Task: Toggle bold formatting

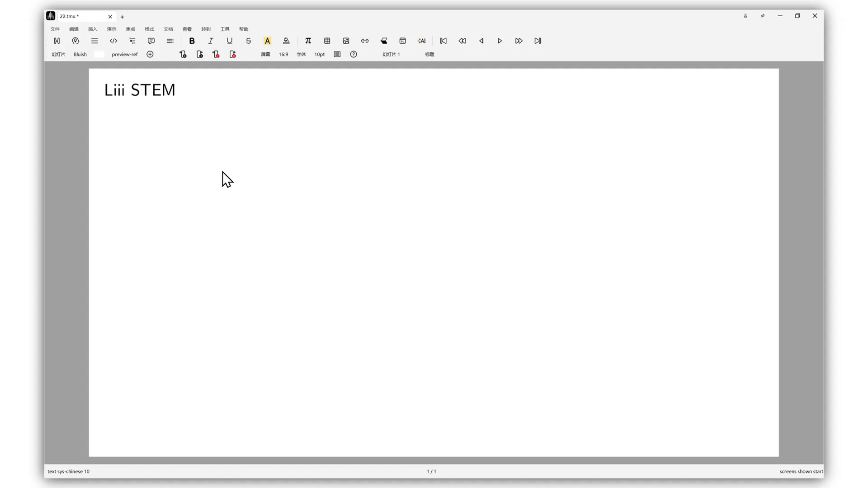Action: click(x=192, y=41)
